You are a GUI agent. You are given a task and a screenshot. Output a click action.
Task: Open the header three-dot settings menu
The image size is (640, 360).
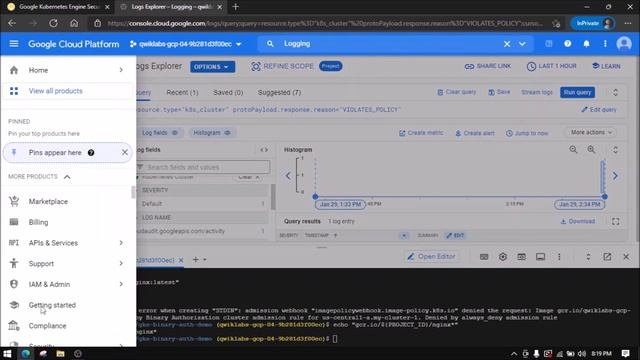coord(605,44)
